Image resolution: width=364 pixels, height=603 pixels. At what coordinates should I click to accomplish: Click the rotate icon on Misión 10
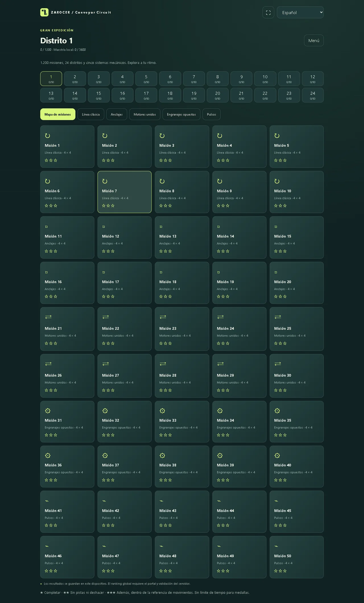click(277, 181)
